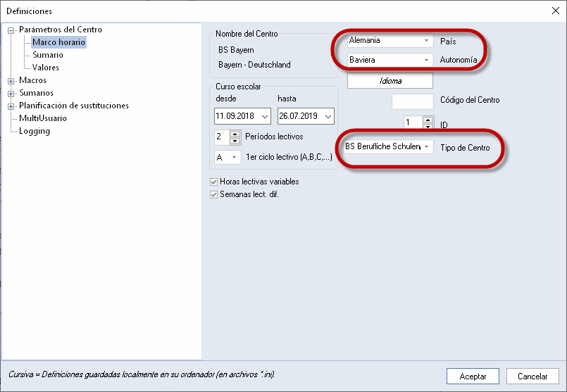This screenshot has width=567, height=392.
Task: Select Planificación de sustituciones tree item
Action: tap(74, 106)
